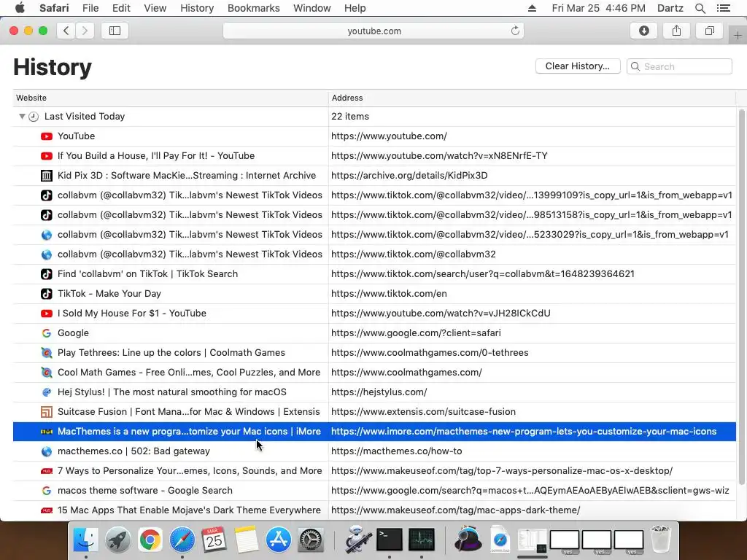Open Finder from the Dock

point(86,540)
